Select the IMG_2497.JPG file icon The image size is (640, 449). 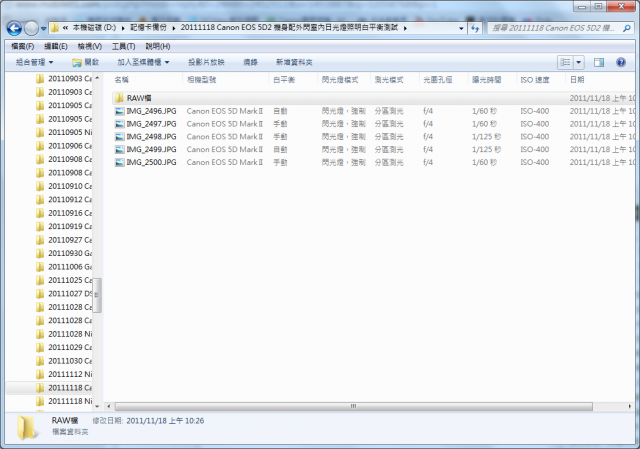[x=120, y=124]
